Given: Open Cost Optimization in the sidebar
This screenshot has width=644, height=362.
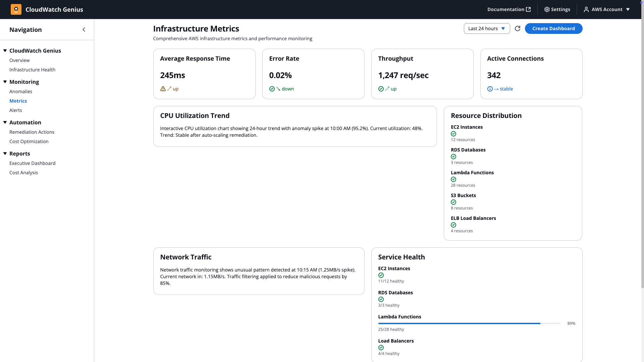Looking at the screenshot, I should point(29,141).
